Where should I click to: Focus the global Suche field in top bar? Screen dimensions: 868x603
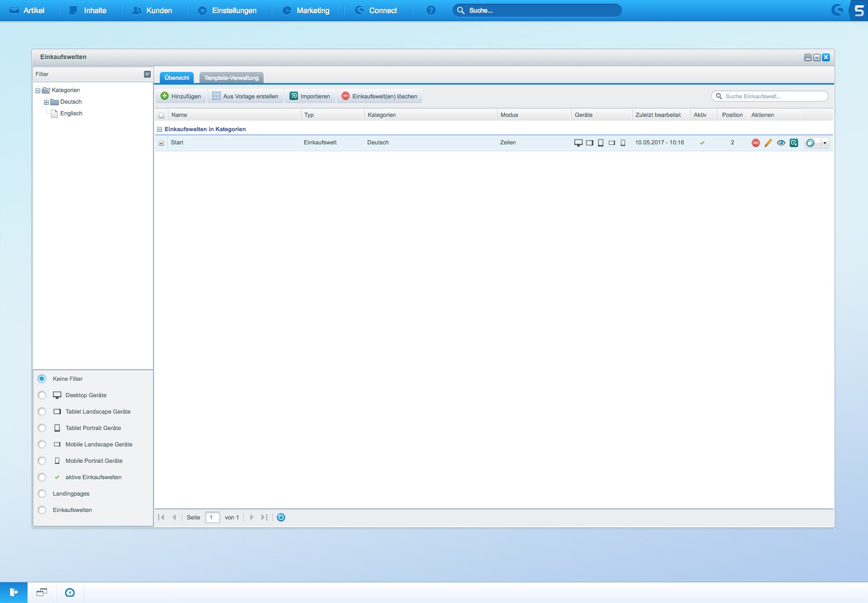point(537,11)
